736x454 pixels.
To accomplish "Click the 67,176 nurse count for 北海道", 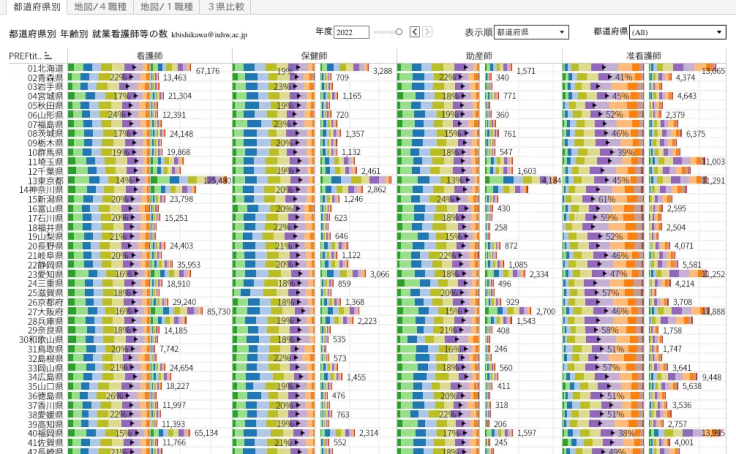I will (x=207, y=71).
